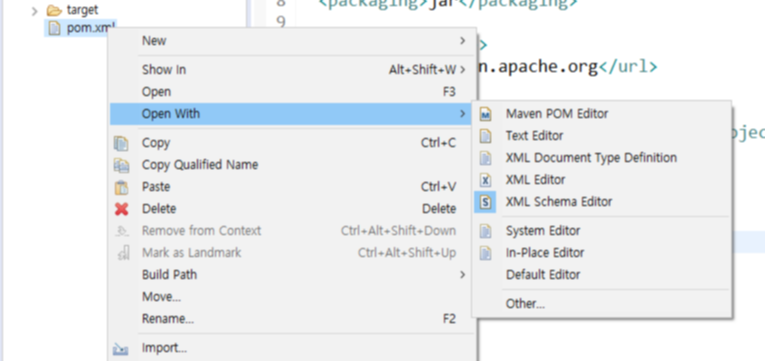Choose Rename... from the menu

click(x=292, y=319)
